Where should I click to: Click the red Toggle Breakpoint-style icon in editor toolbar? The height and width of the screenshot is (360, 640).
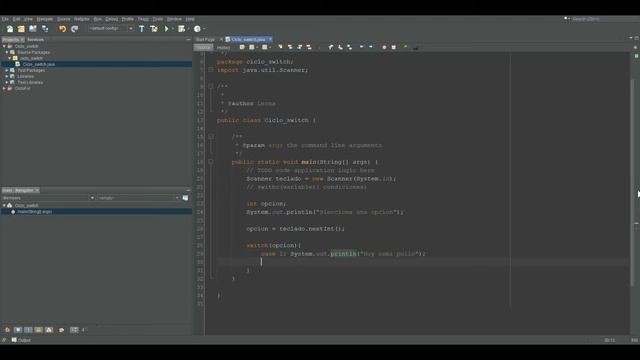384,47
